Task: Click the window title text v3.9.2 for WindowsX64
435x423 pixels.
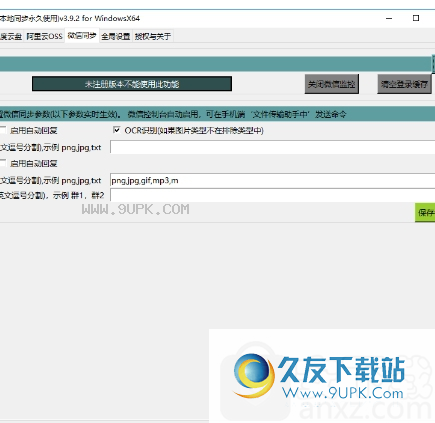Action: pos(100,18)
